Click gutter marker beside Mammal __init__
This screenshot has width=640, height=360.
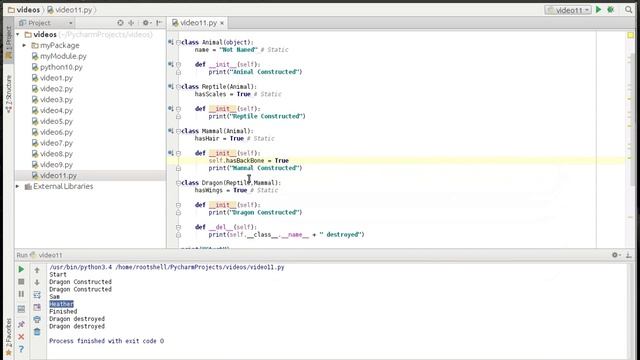(171, 153)
